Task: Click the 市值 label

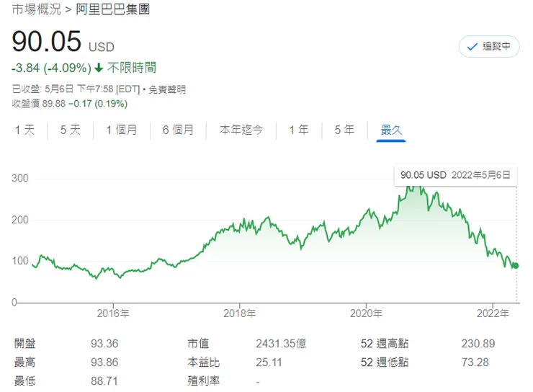Action: coord(198,344)
